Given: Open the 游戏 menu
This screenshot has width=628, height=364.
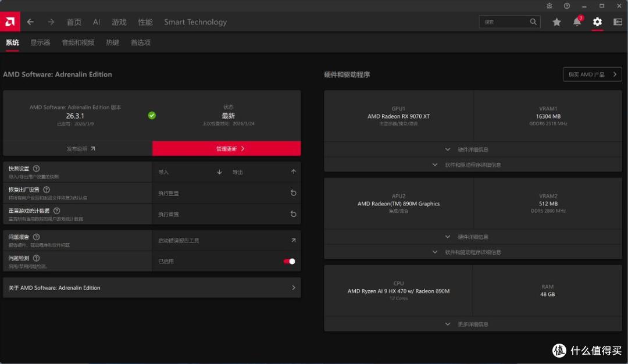Looking at the screenshot, I should [x=119, y=22].
